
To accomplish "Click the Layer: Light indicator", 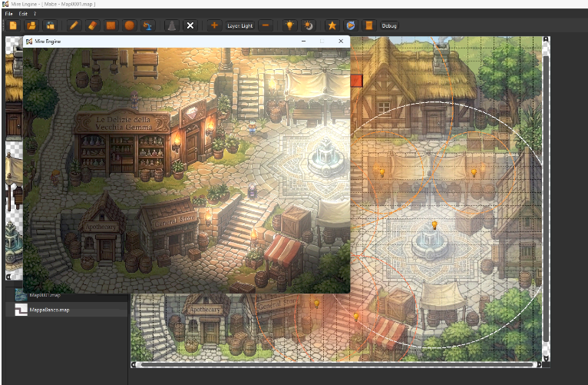I will (x=240, y=25).
